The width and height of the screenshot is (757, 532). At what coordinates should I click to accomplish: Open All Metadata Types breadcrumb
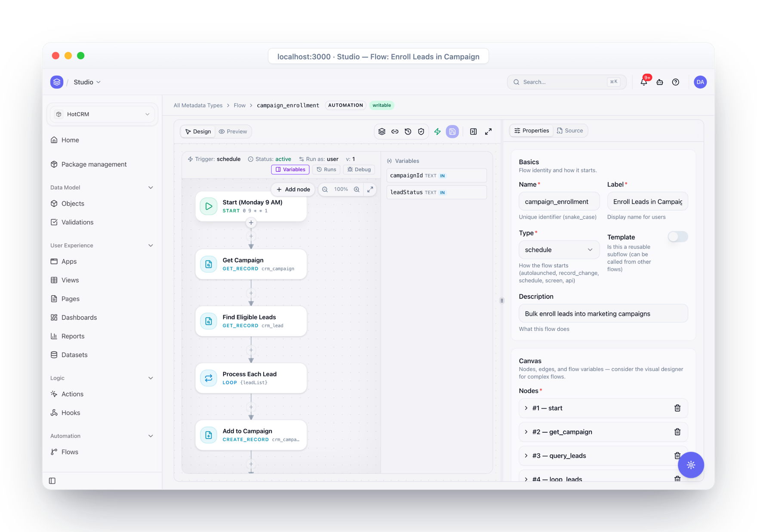click(198, 105)
